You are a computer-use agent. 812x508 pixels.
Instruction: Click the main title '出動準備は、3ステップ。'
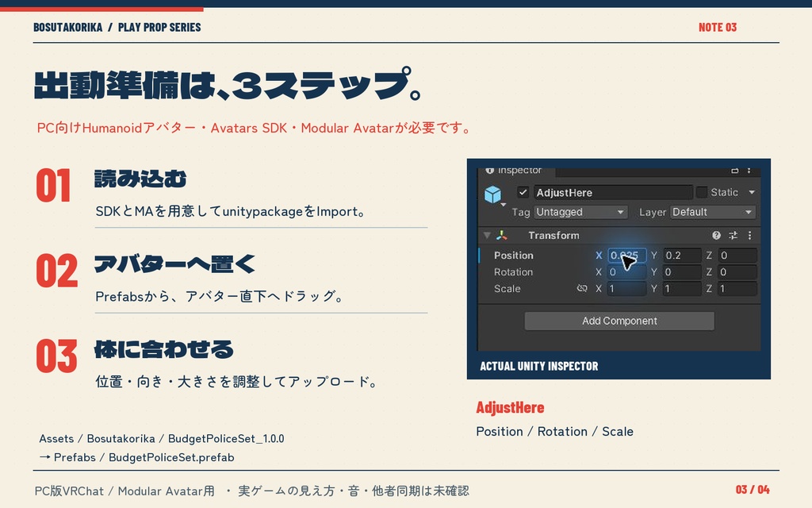click(228, 84)
